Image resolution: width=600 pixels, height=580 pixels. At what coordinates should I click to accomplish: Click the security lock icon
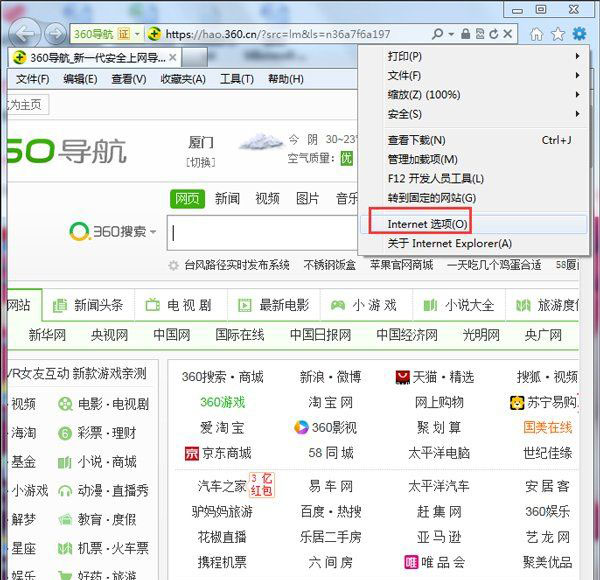coord(465,34)
